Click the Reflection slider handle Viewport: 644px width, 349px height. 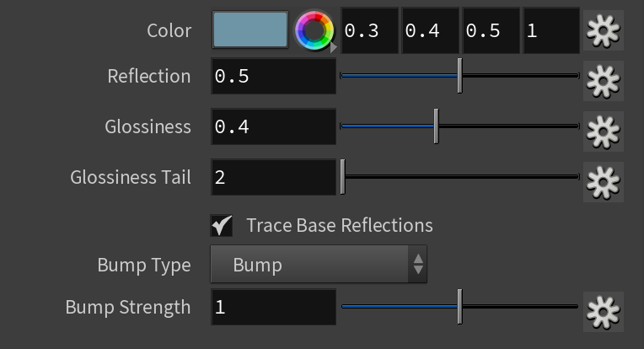[x=460, y=76]
